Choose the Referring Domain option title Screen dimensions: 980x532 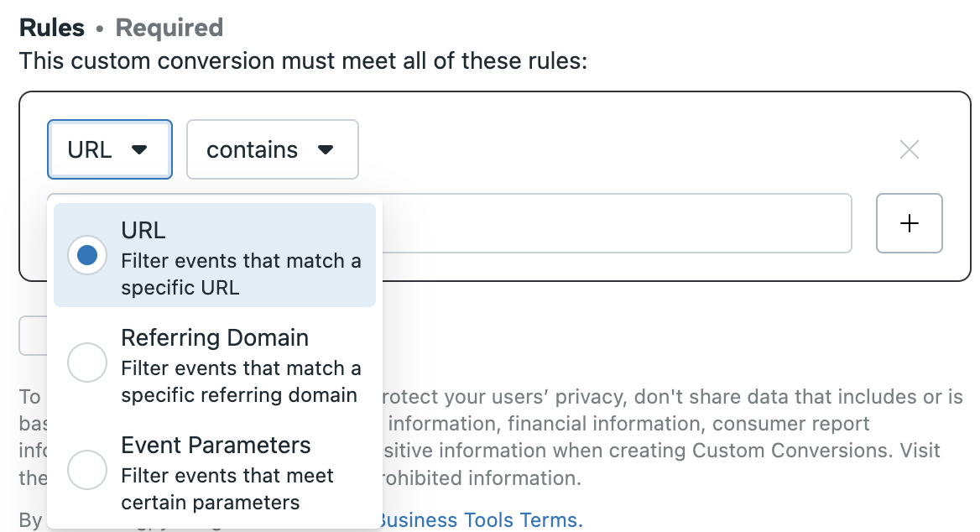point(215,337)
